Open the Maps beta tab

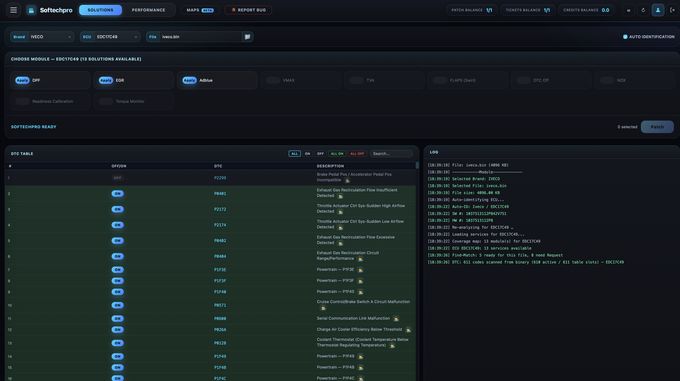click(x=200, y=10)
